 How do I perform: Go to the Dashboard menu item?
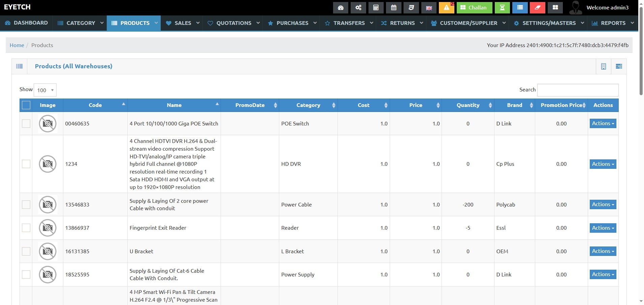click(26, 23)
